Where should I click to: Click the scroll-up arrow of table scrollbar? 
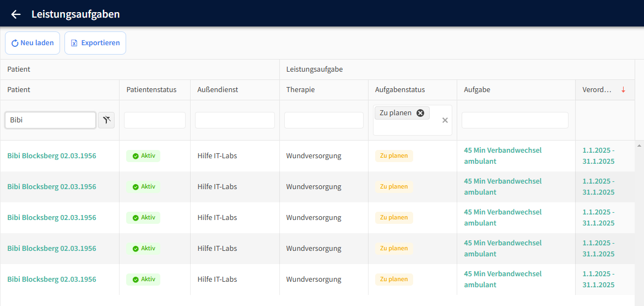[639, 146]
